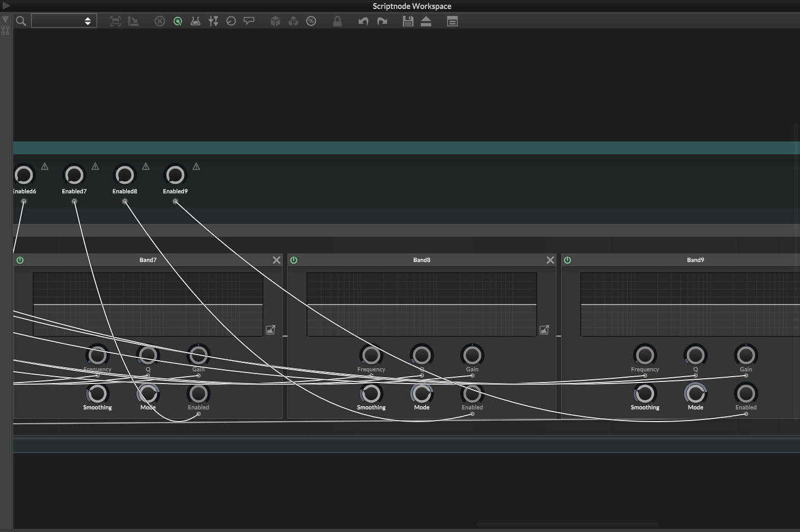Viewport: 800px width, 532px height.
Task: Open the node selector combo box
Action: coord(64,21)
